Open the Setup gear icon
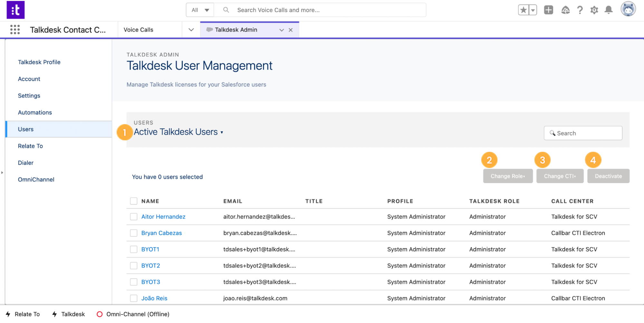This screenshot has height=323, width=644. pyautogui.click(x=594, y=10)
